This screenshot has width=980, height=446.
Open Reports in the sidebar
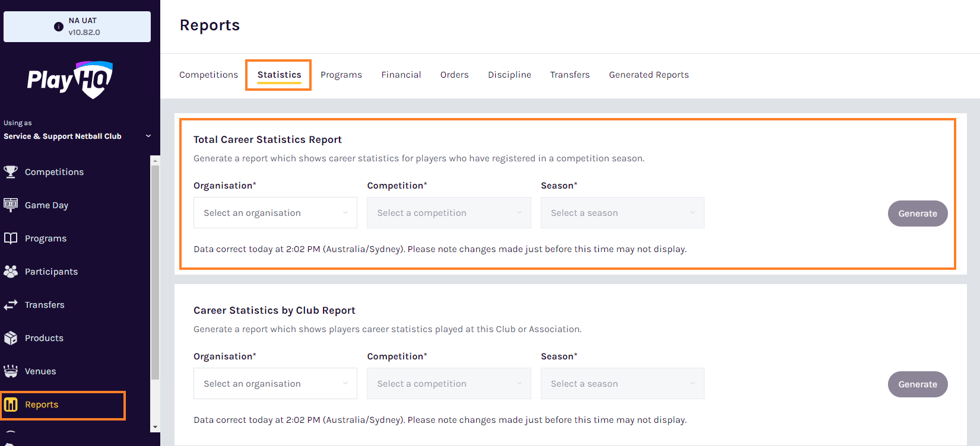(x=42, y=404)
